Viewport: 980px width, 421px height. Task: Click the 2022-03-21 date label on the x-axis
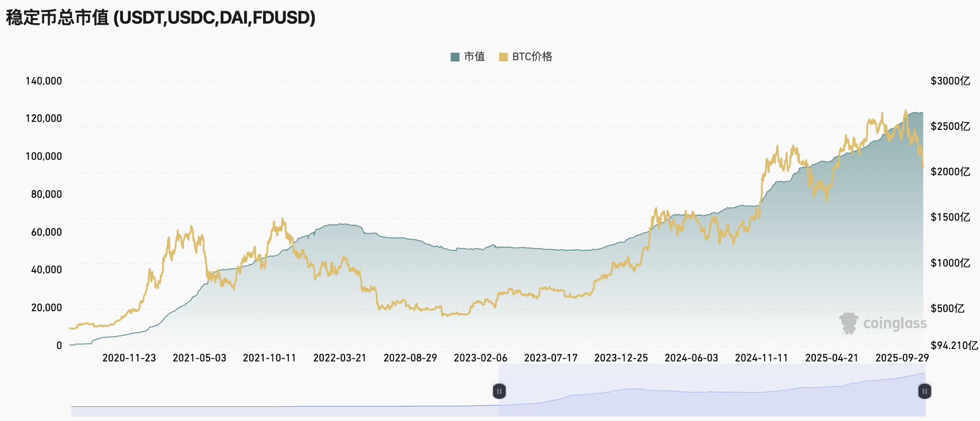coord(340,358)
